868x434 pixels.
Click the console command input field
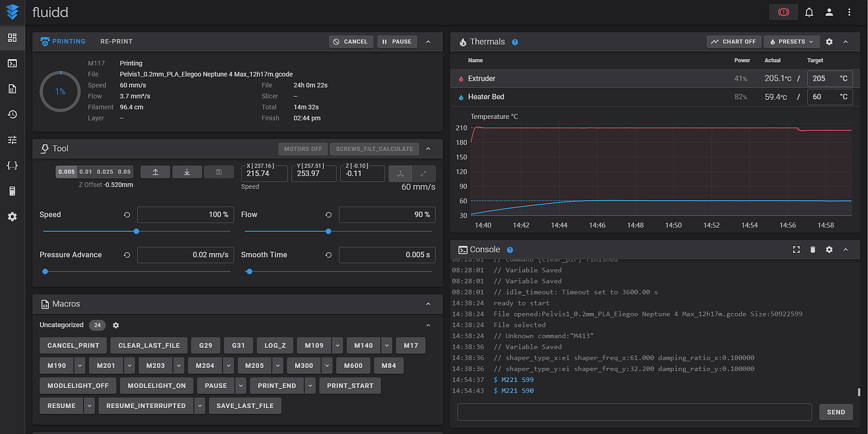click(634, 412)
